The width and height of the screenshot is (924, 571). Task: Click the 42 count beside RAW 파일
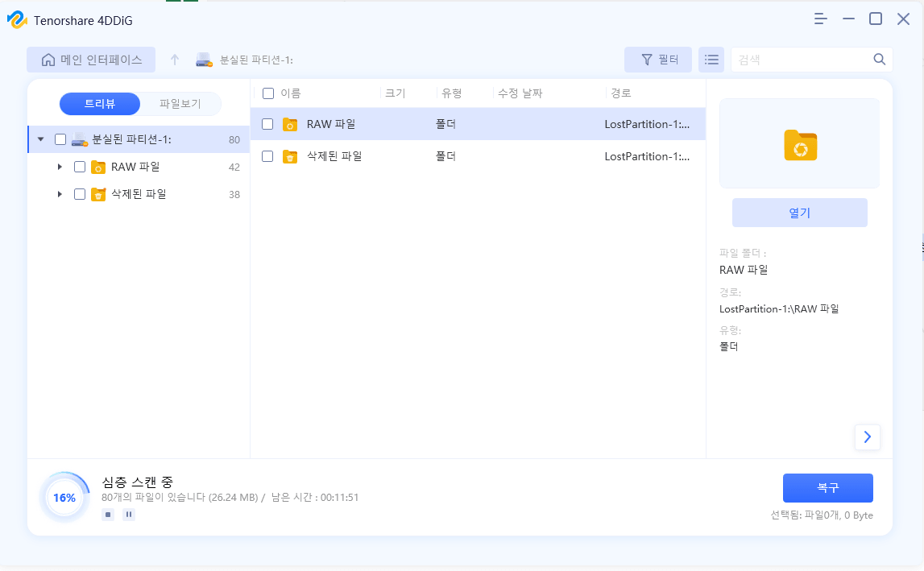click(x=234, y=167)
